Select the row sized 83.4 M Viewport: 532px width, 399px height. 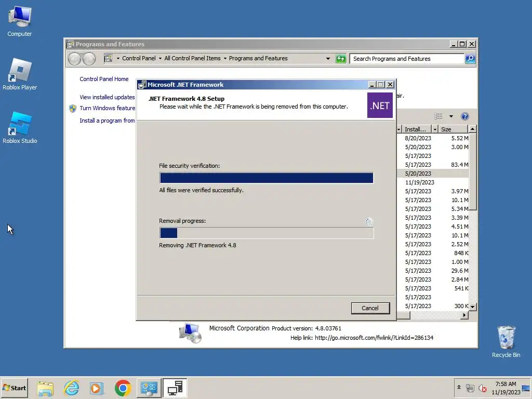tap(433, 165)
